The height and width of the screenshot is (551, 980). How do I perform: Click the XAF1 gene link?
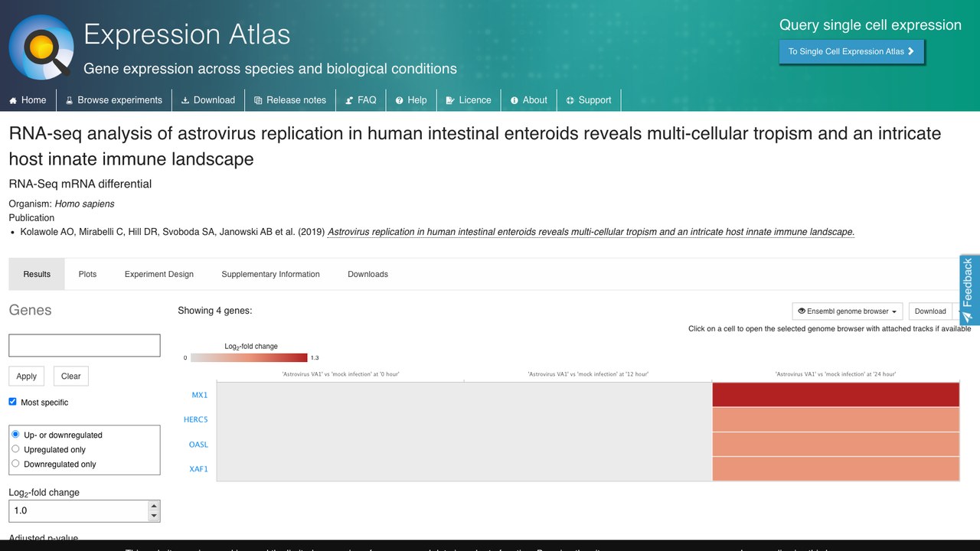[198, 469]
